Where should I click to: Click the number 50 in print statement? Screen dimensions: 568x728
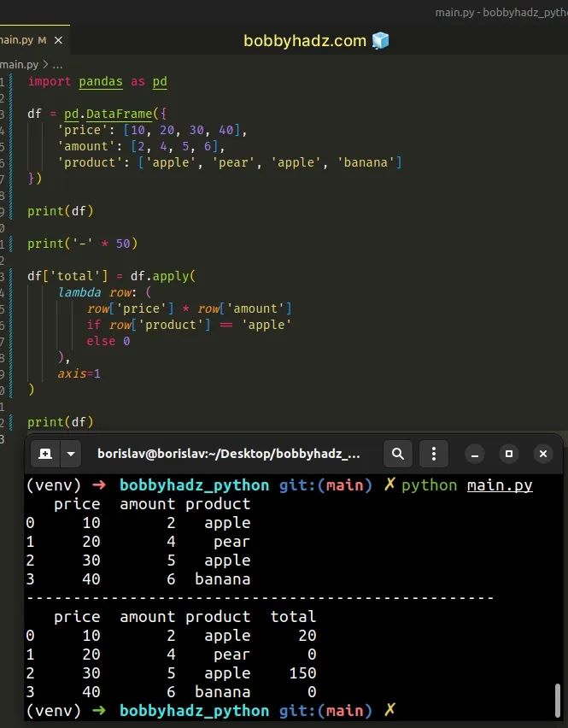click(x=123, y=244)
